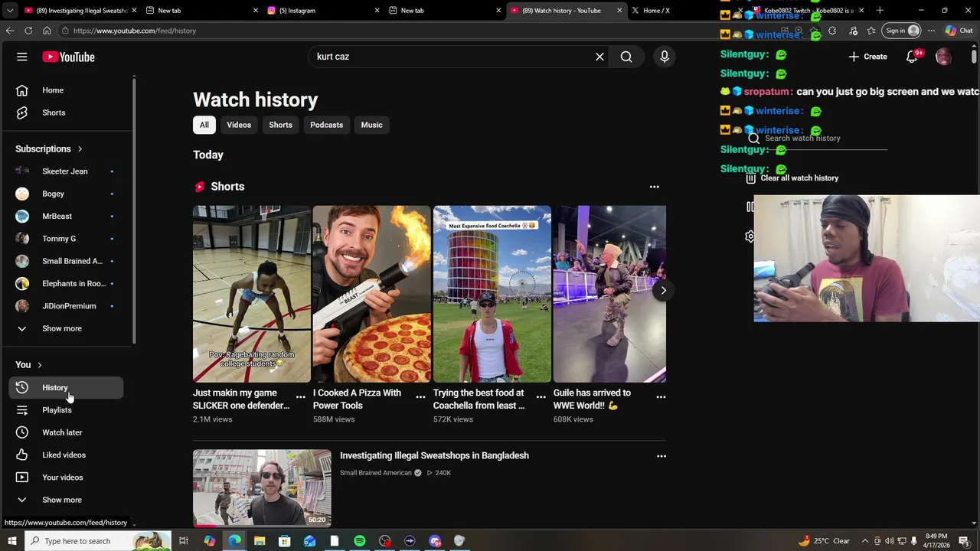Select the Videos filter chip
The width and height of the screenshot is (980, 551).
[239, 125]
